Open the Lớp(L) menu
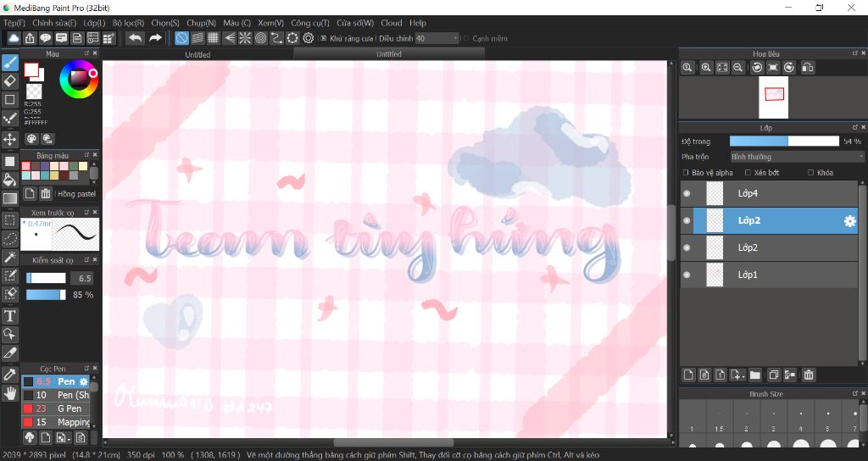Image resolution: width=868 pixels, height=461 pixels. point(95,23)
